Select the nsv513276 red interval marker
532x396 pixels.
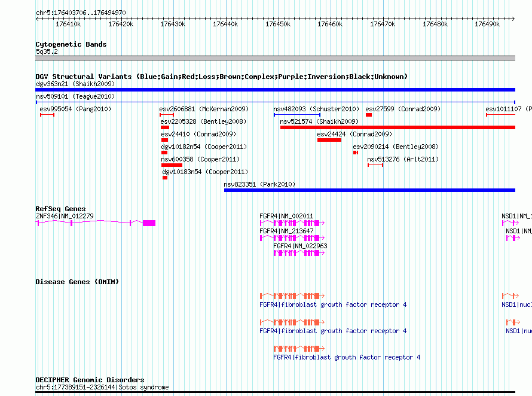point(375,165)
